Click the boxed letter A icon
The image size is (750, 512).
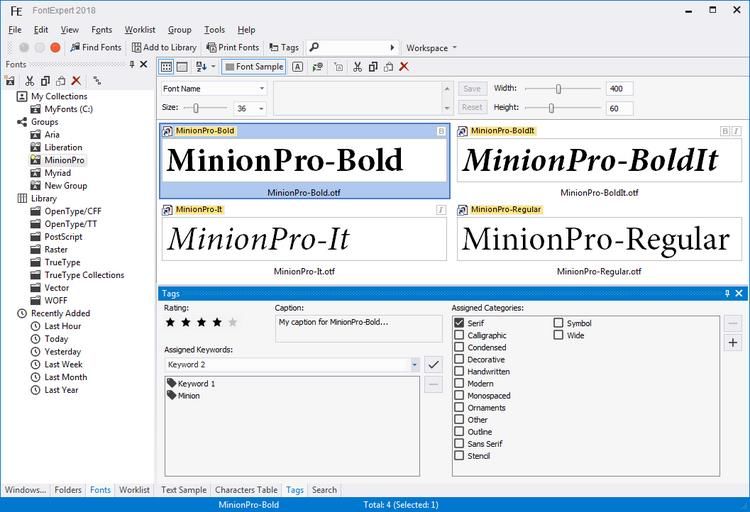pyautogui.click(x=298, y=67)
